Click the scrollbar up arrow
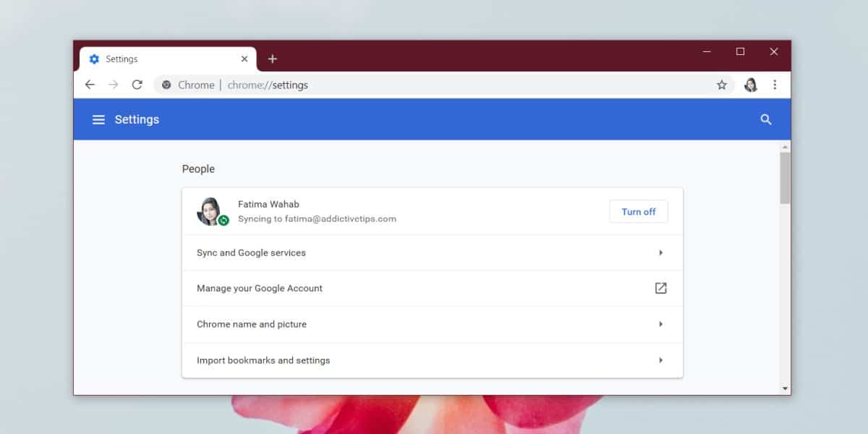Screen dimensions: 868x434 coord(785,148)
